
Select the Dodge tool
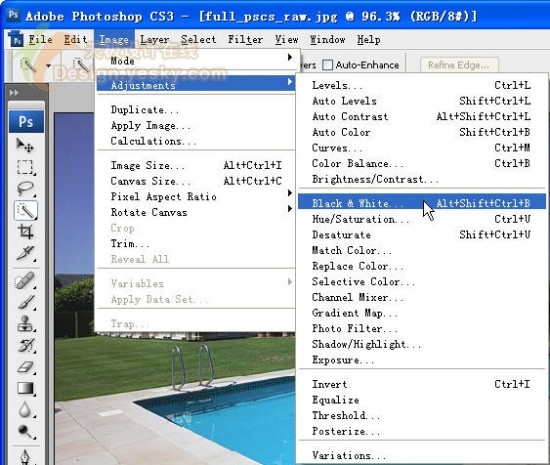(x=25, y=432)
